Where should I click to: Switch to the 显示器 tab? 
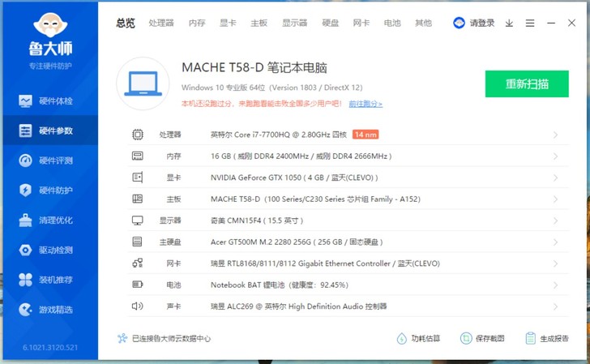pos(295,23)
